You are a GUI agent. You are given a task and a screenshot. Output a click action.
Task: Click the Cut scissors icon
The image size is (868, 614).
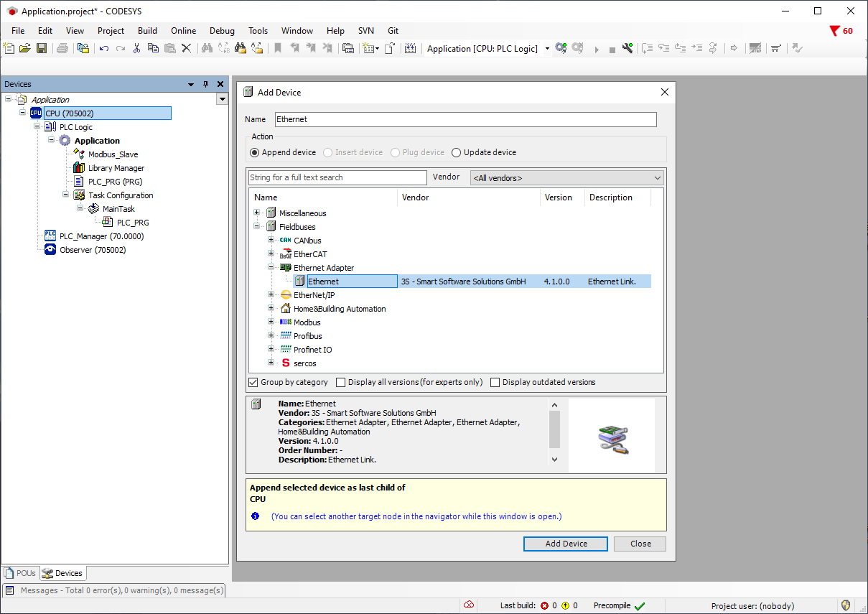point(136,48)
